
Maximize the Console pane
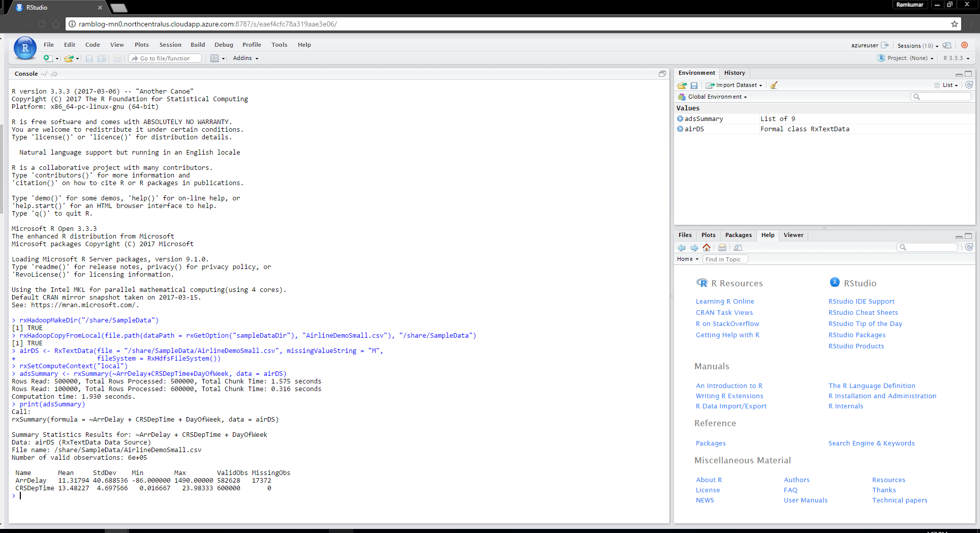[662, 74]
